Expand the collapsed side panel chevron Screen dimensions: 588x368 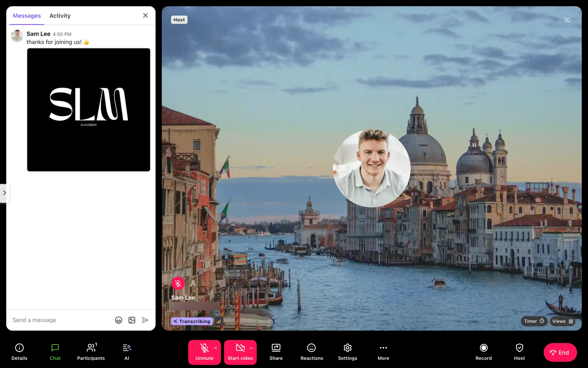tap(4, 193)
